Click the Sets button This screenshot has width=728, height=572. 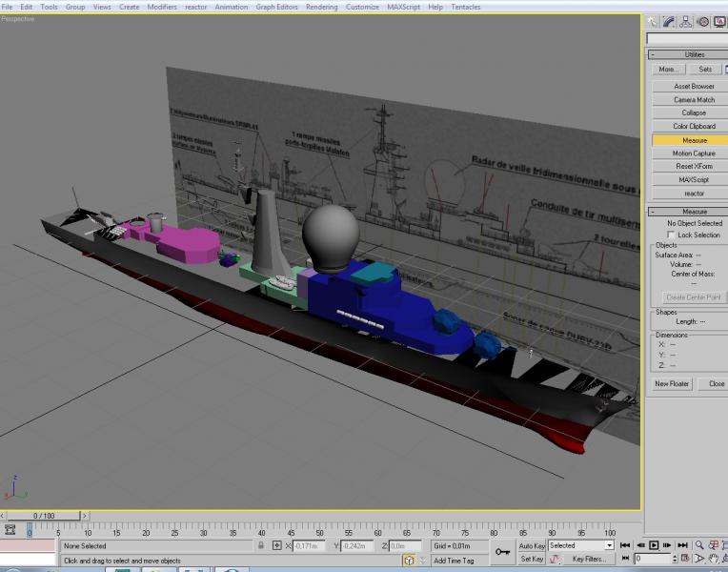tap(705, 70)
